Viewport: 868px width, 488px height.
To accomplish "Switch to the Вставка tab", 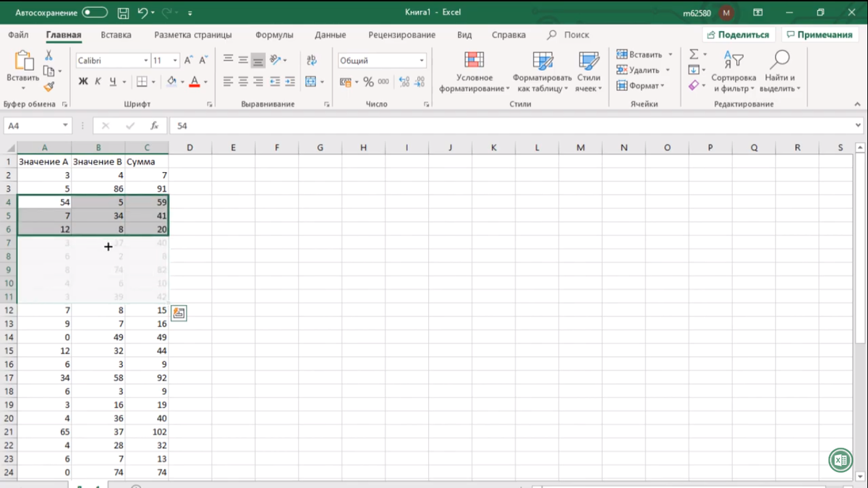I will pyautogui.click(x=116, y=35).
